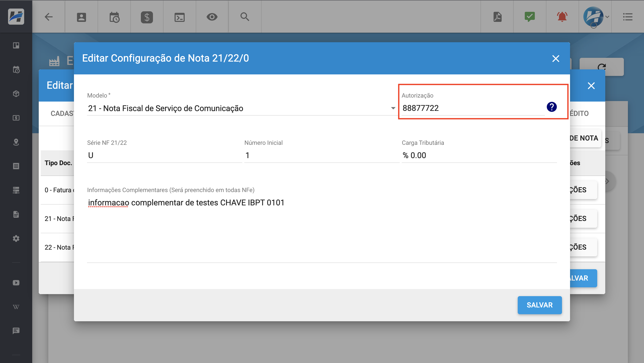
Task: Click the Tipo Doc. column header
Action: pos(58,163)
